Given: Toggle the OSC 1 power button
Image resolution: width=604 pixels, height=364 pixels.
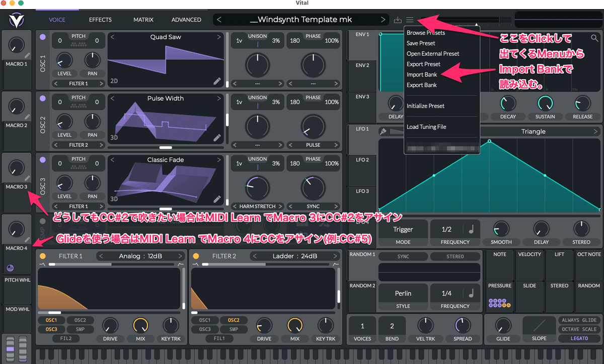Looking at the screenshot, I should coord(42,37).
